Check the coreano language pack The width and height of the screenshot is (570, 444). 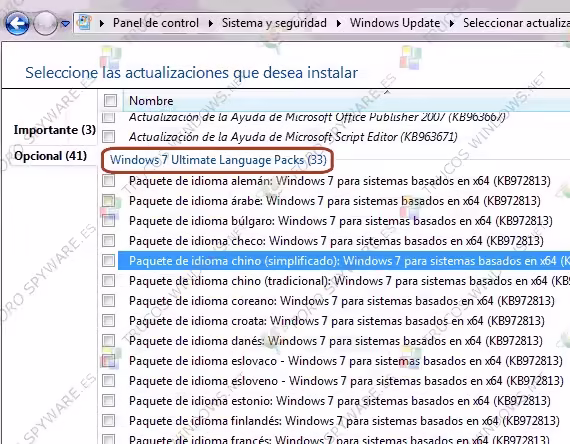(108, 301)
